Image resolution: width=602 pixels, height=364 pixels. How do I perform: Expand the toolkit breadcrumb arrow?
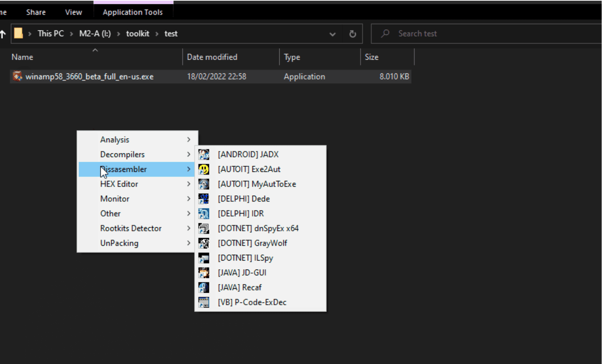[x=157, y=34]
